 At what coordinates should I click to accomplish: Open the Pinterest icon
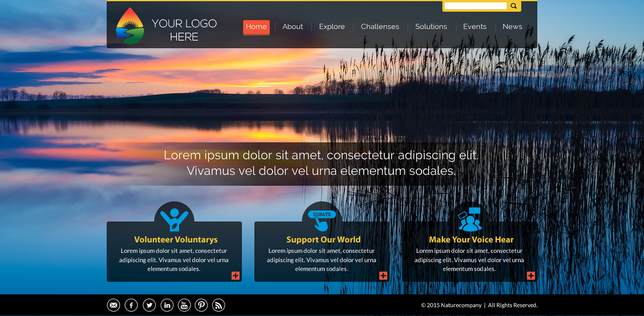(201, 305)
